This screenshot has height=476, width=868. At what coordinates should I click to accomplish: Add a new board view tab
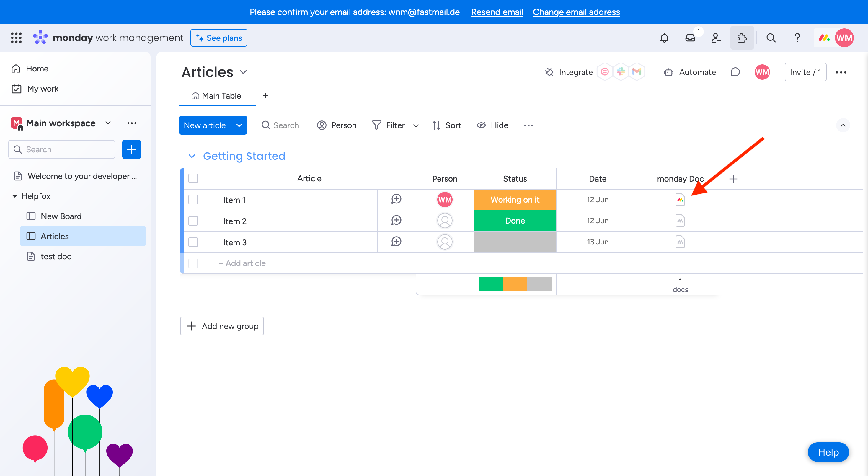(265, 96)
